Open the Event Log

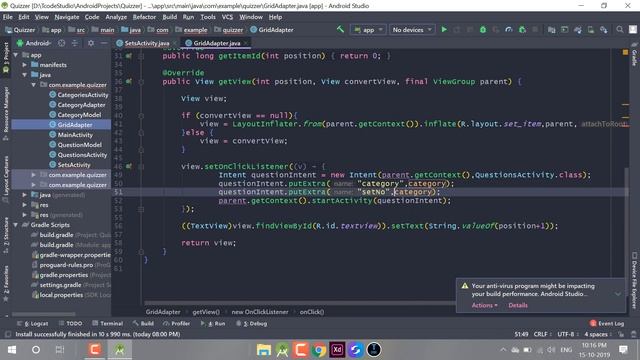tap(607, 323)
